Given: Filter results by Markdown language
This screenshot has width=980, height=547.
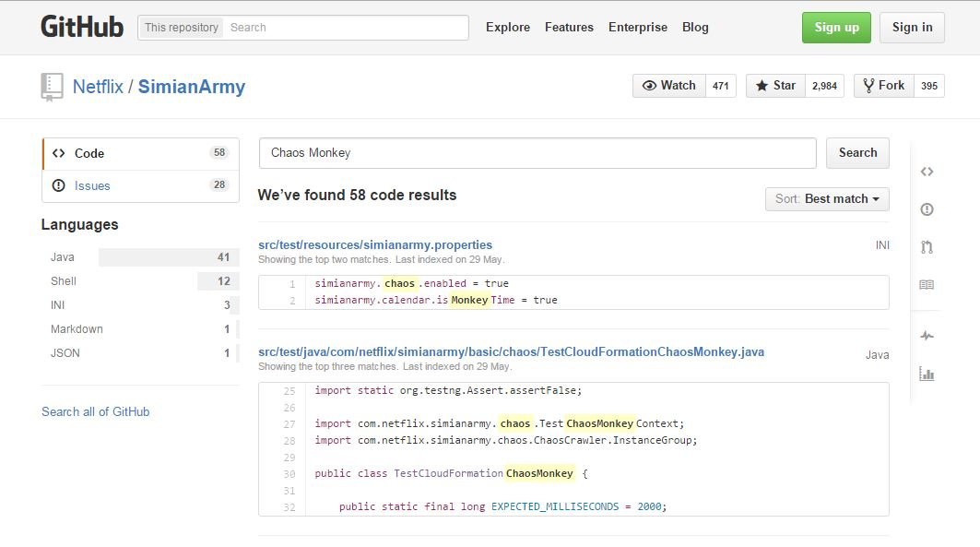Looking at the screenshot, I should [x=141, y=328].
